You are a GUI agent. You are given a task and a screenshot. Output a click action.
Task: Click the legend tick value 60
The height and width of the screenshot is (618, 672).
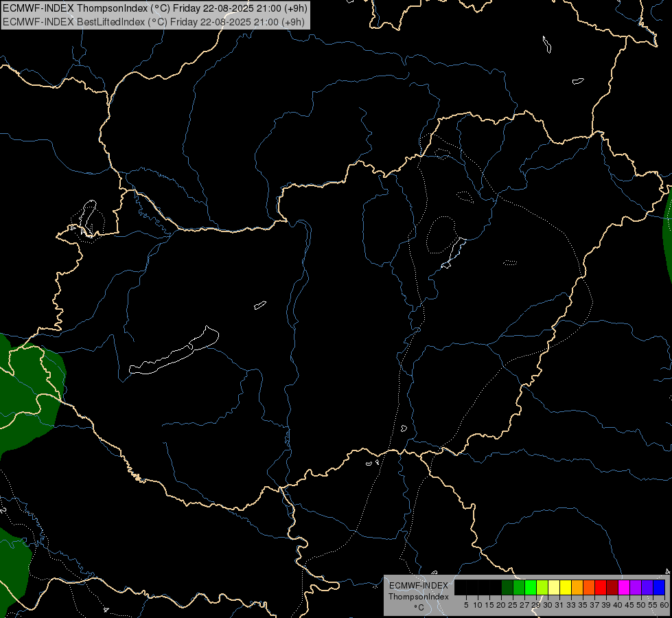pos(664,605)
